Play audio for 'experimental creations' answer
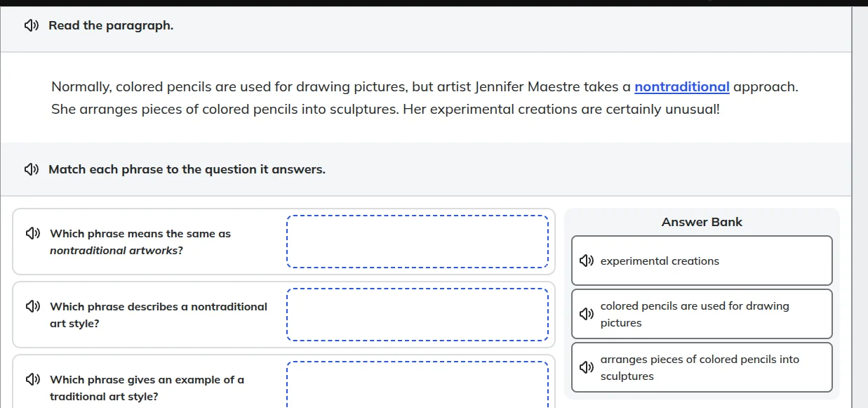Image resolution: width=868 pixels, height=408 pixels. pyautogui.click(x=587, y=260)
